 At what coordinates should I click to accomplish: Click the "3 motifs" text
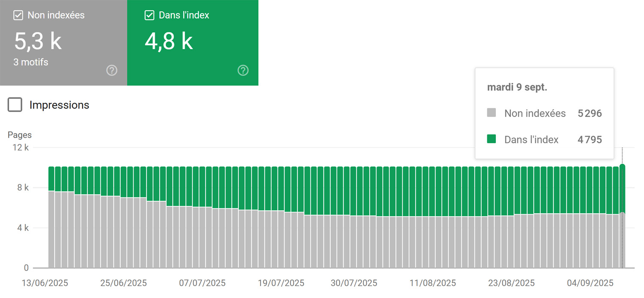31,62
